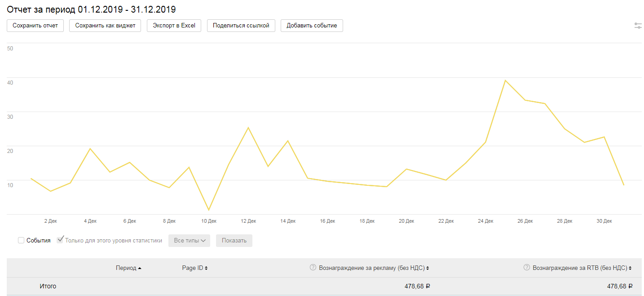
Task: Click 'Сохранить отчет' button
Action: [35, 26]
